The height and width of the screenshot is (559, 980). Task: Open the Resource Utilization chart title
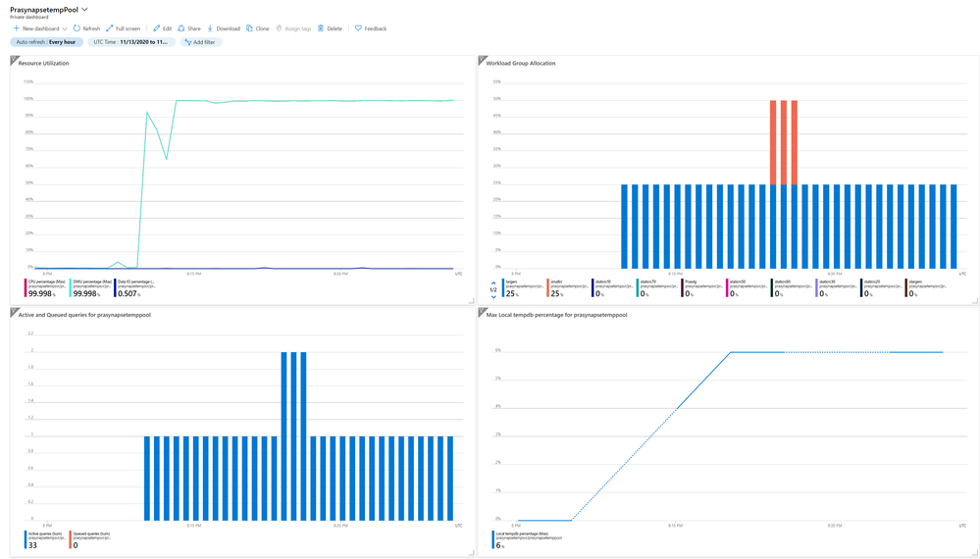(44, 63)
